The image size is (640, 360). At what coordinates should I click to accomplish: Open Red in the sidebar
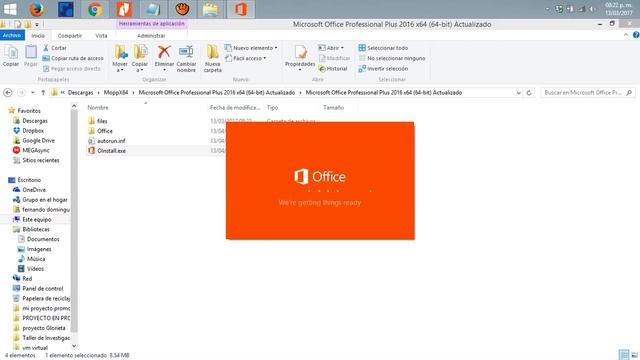27,278
